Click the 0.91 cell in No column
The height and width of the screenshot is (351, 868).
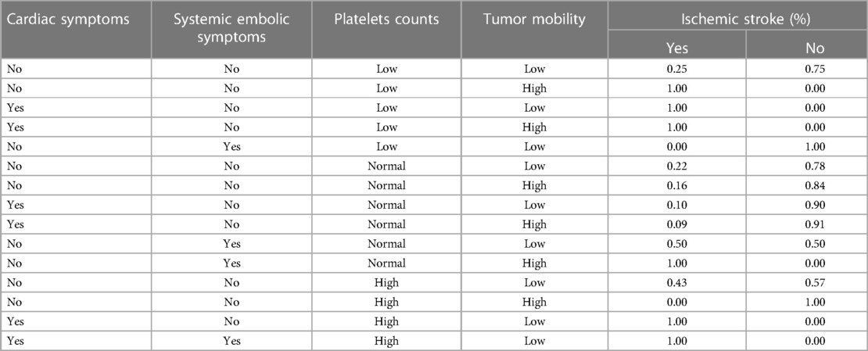(x=815, y=224)
